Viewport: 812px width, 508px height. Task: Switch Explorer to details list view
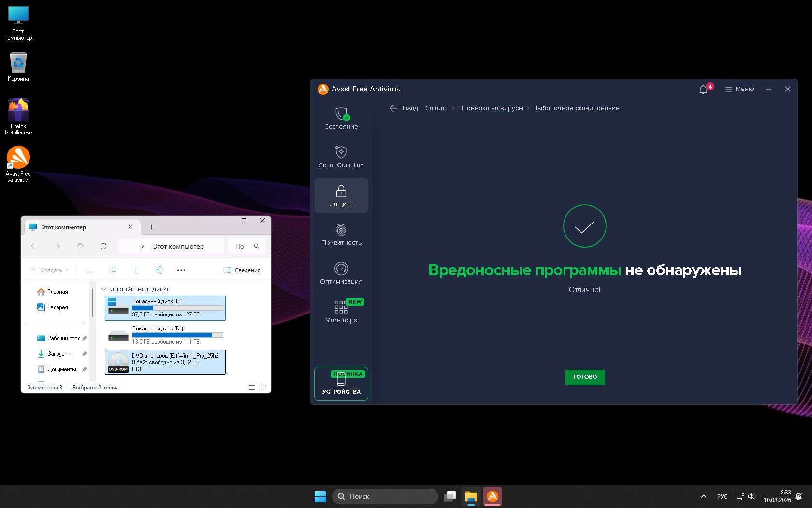click(x=252, y=388)
